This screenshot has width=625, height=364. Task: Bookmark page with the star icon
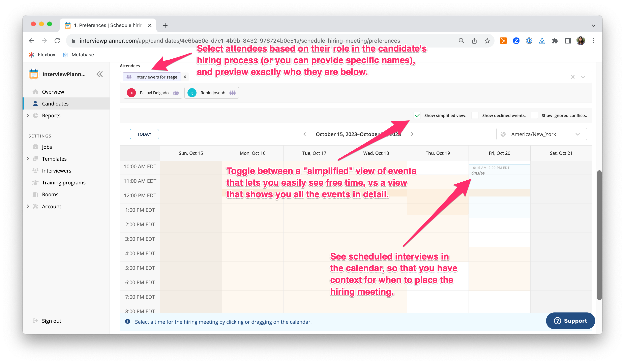click(x=487, y=41)
